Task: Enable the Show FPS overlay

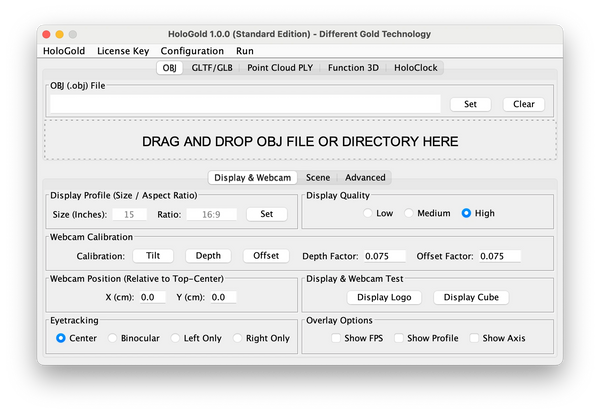Action: pos(337,338)
